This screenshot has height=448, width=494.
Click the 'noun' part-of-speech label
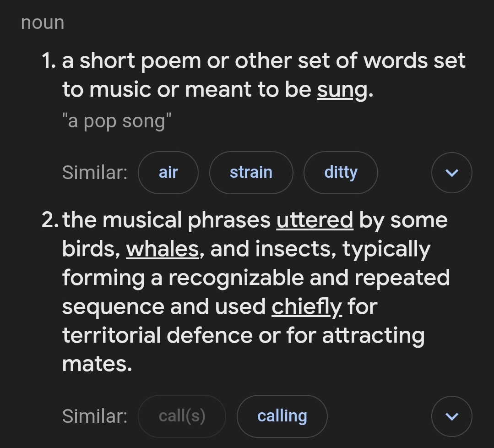point(43,23)
